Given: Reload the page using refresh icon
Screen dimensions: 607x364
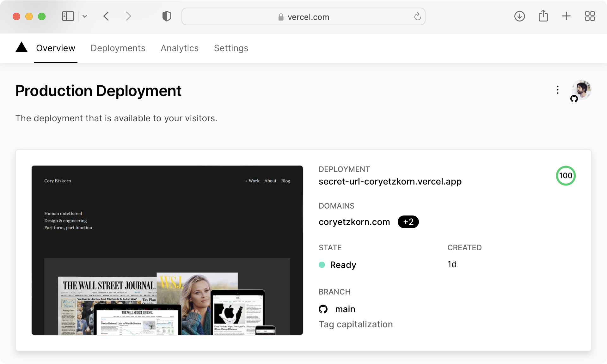Looking at the screenshot, I should click(418, 16).
